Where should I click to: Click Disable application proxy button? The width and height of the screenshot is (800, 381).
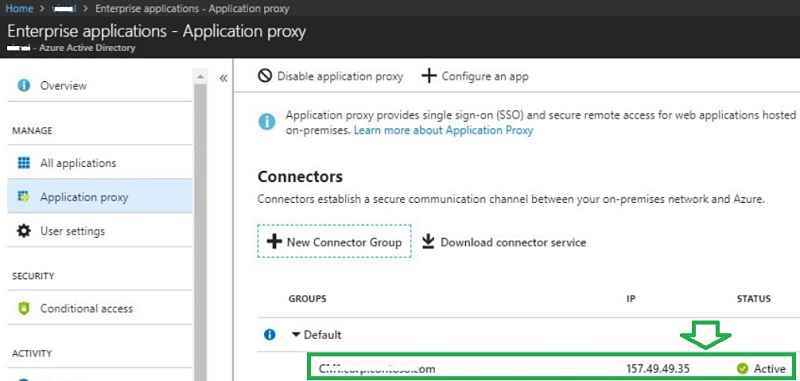(331, 77)
